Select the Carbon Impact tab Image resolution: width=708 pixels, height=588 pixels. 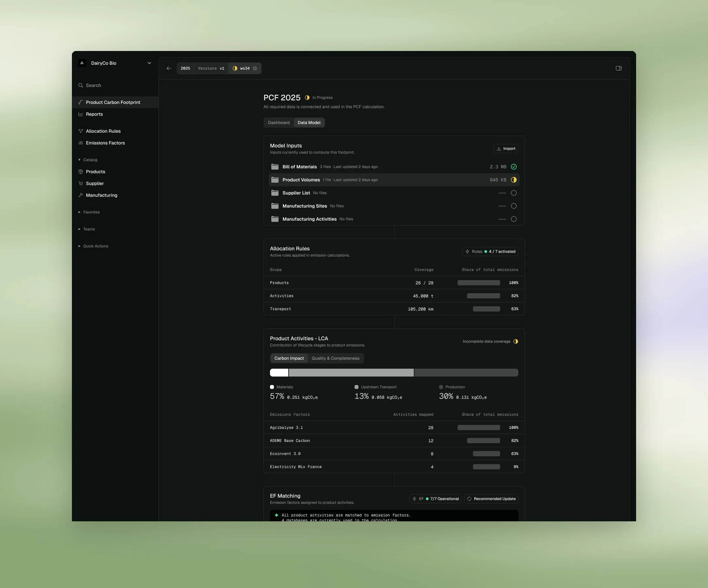(289, 359)
